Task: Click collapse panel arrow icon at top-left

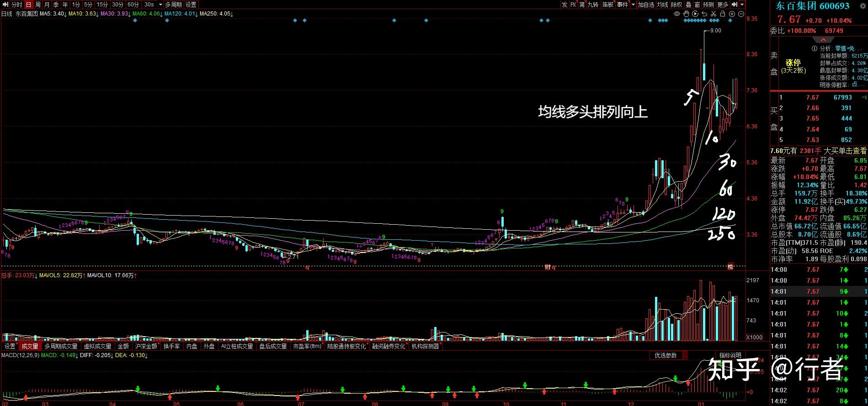Action: tap(5, 5)
